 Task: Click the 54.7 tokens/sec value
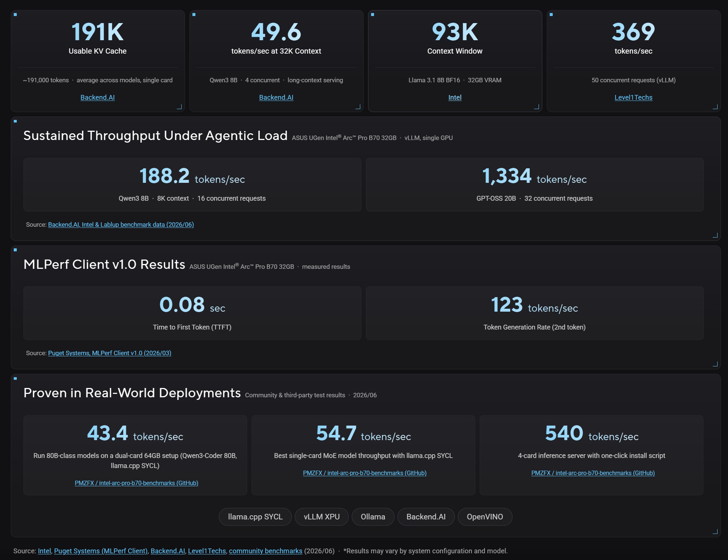[364, 433]
